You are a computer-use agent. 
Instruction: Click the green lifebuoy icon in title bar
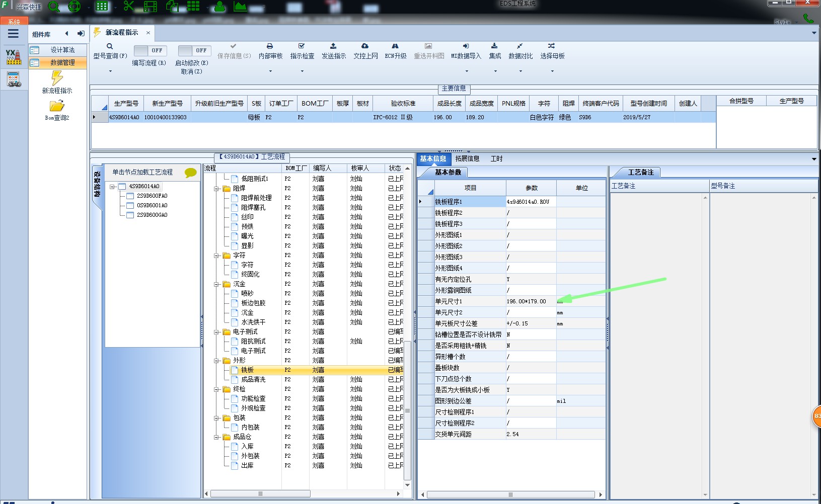(x=74, y=7)
